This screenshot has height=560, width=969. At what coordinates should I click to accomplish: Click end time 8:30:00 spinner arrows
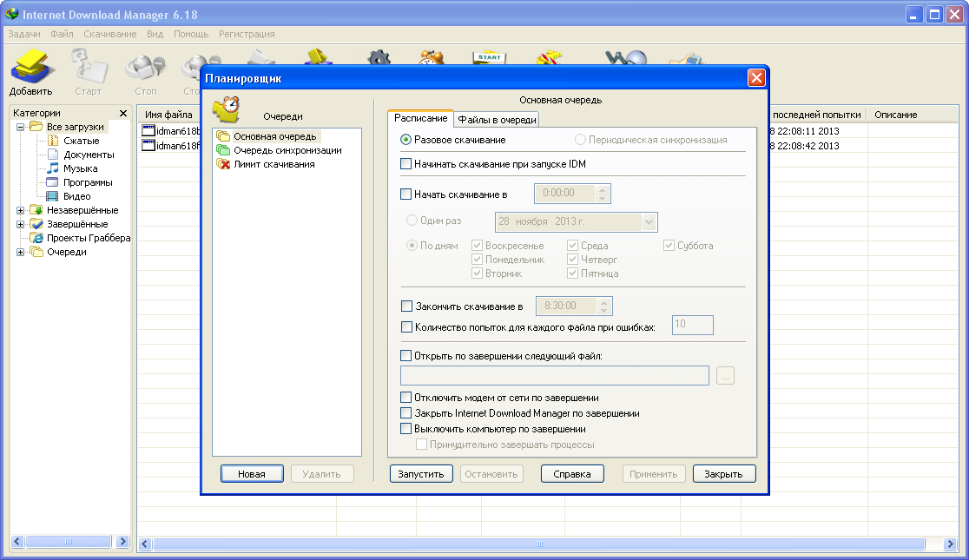coord(603,306)
